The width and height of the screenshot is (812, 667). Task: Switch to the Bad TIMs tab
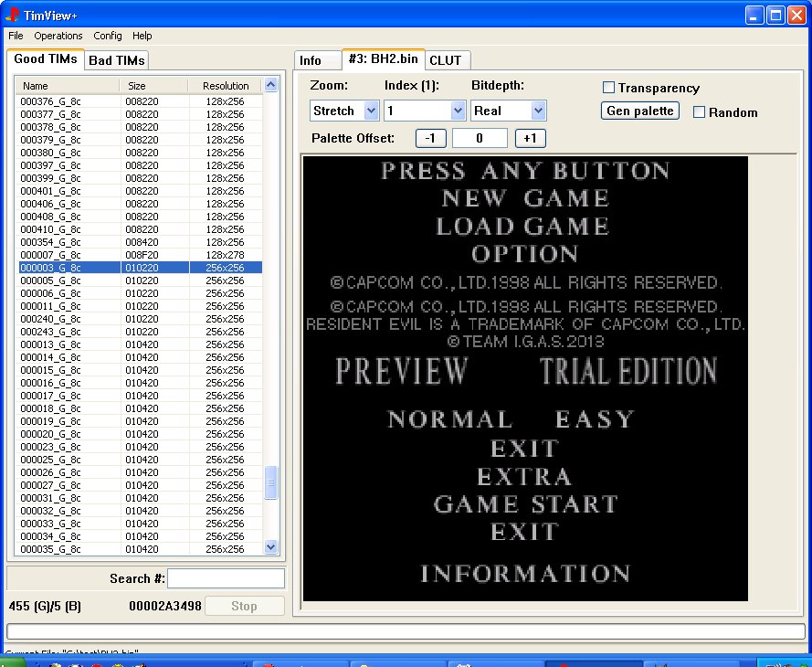pyautogui.click(x=116, y=60)
